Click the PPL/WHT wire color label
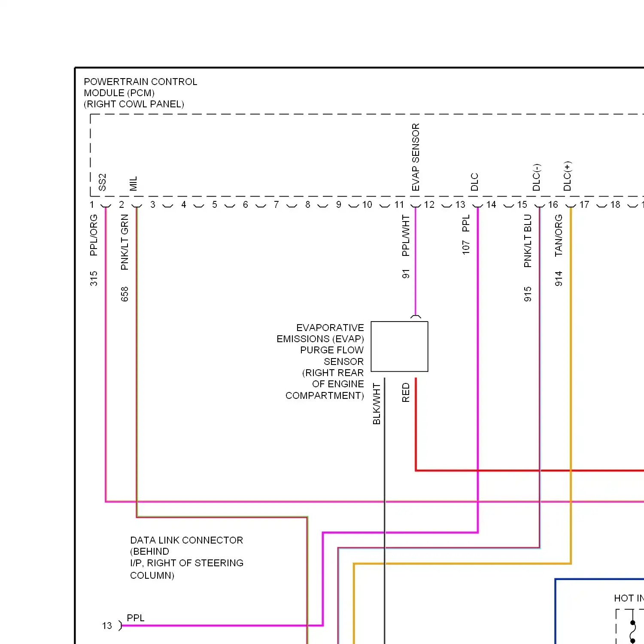The height and width of the screenshot is (644, 644). [406, 236]
